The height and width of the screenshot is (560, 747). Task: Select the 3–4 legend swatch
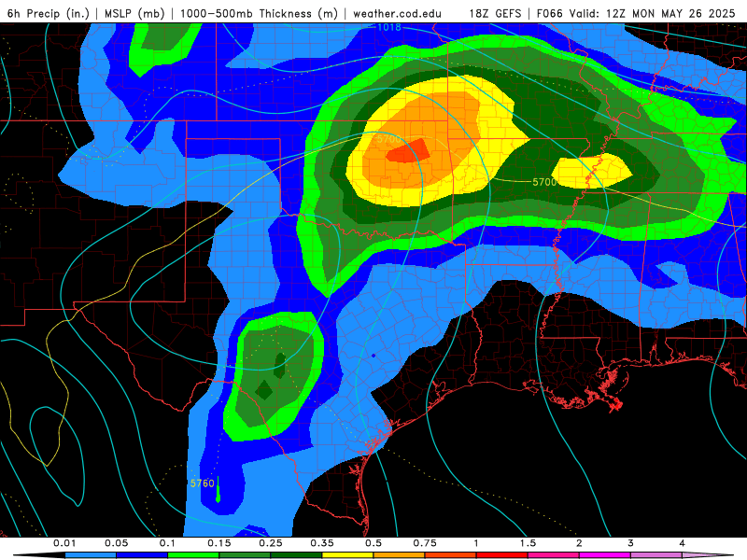click(x=656, y=554)
